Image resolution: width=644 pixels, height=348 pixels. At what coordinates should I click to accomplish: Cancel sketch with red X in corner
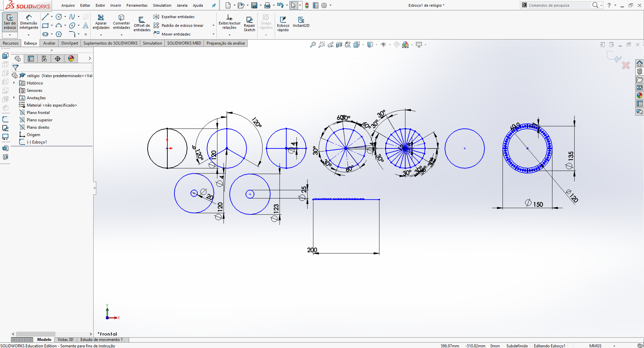click(626, 65)
